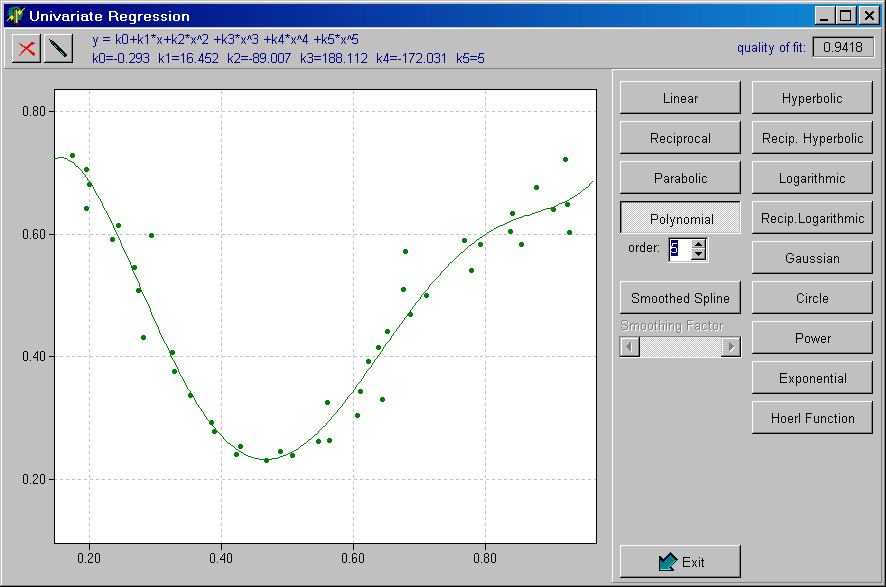This screenshot has height=587, width=886.
Task: Click the black diagonal line tool icon
Action: click(59, 50)
